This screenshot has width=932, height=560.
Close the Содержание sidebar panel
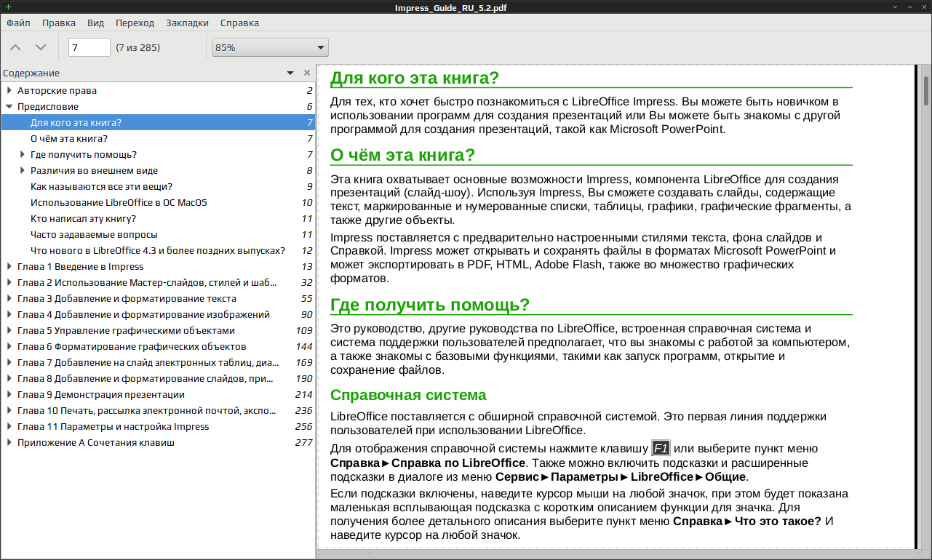tap(307, 73)
